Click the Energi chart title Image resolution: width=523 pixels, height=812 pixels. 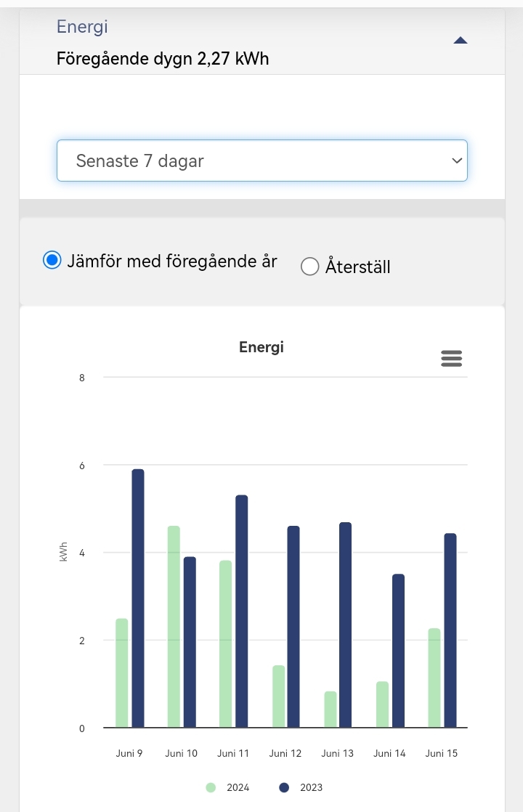261,347
